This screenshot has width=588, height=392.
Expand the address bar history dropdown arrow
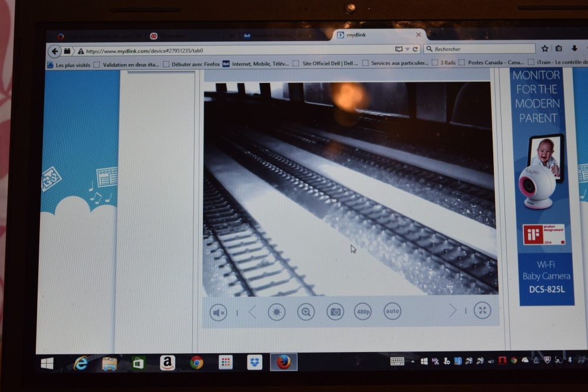click(x=407, y=49)
